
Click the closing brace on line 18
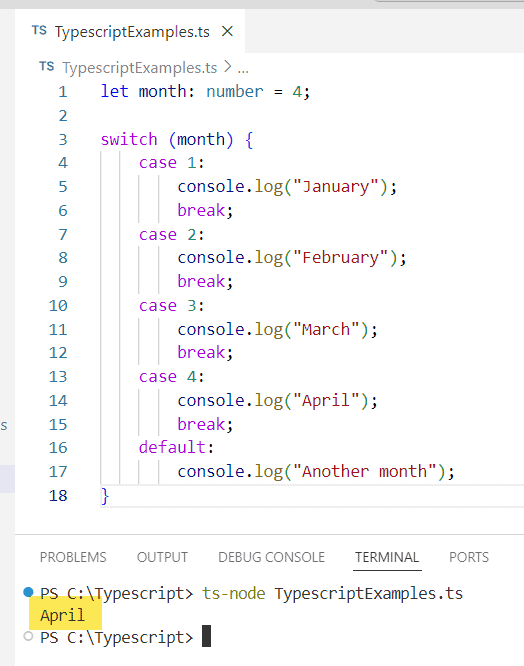pyautogui.click(x=105, y=496)
